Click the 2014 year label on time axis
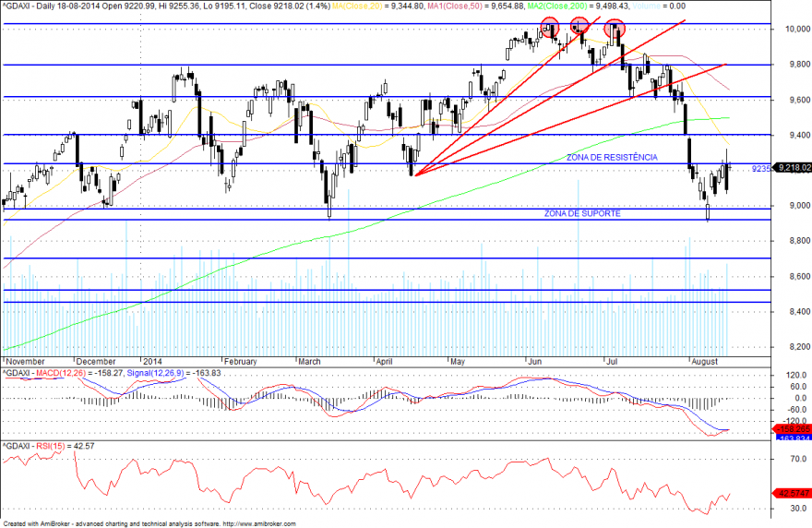The width and height of the screenshot is (812, 528). tap(152, 362)
